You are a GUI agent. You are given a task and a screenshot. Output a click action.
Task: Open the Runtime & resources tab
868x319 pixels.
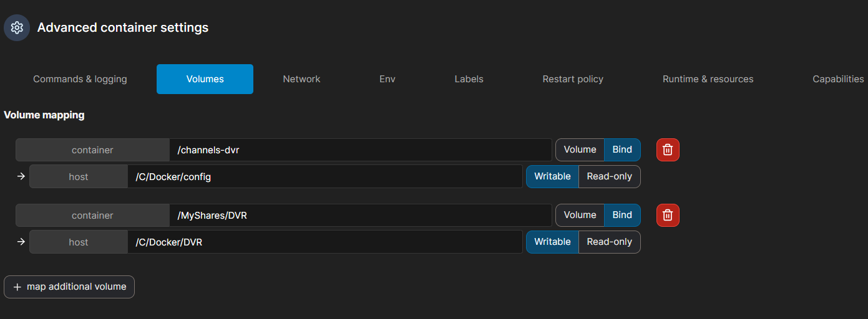point(708,79)
